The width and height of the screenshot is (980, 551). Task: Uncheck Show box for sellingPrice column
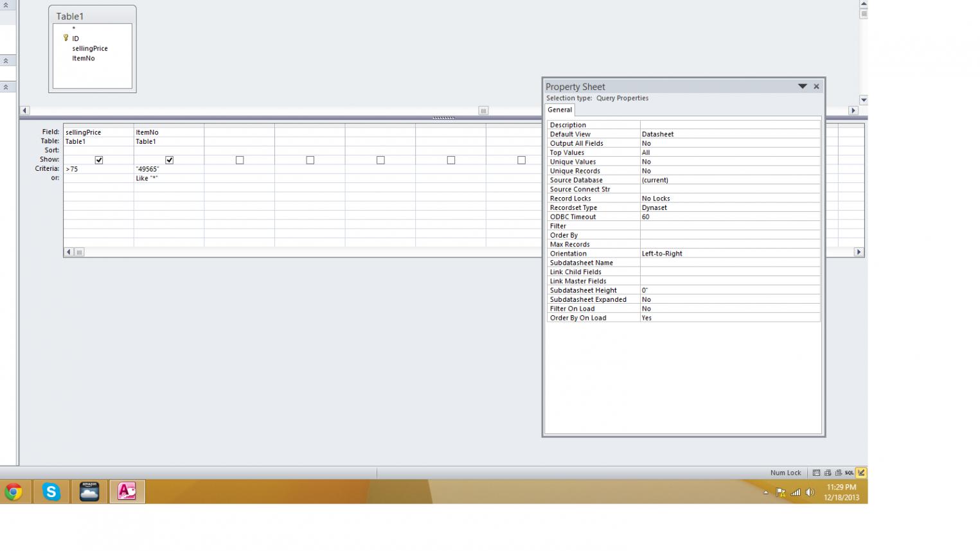pyautogui.click(x=99, y=160)
